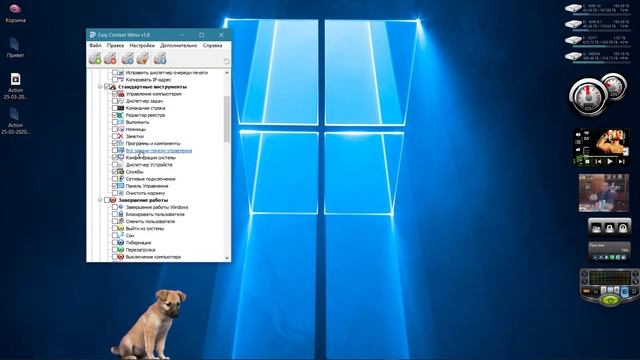
Task: Click the green power button on bottom gadget
Action: [x=610, y=300]
